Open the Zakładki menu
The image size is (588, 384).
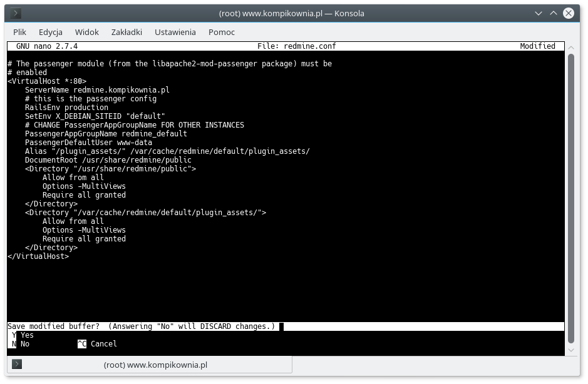coord(126,33)
